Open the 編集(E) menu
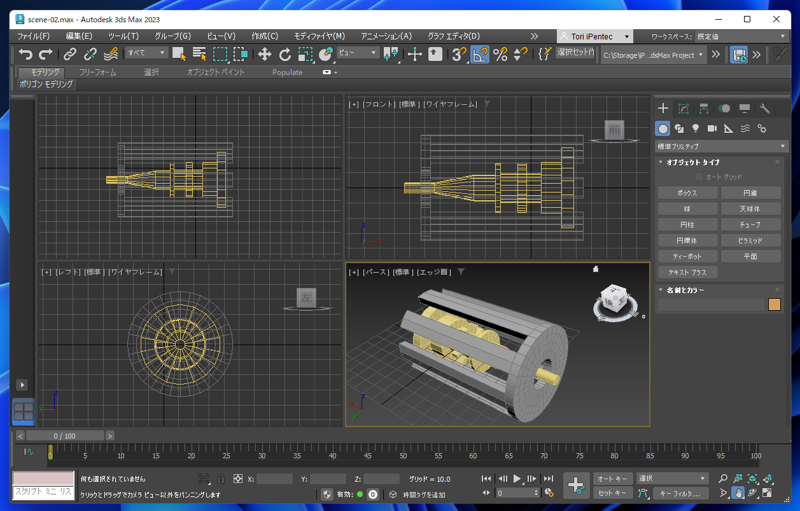The height and width of the screenshot is (511, 800). coord(79,36)
